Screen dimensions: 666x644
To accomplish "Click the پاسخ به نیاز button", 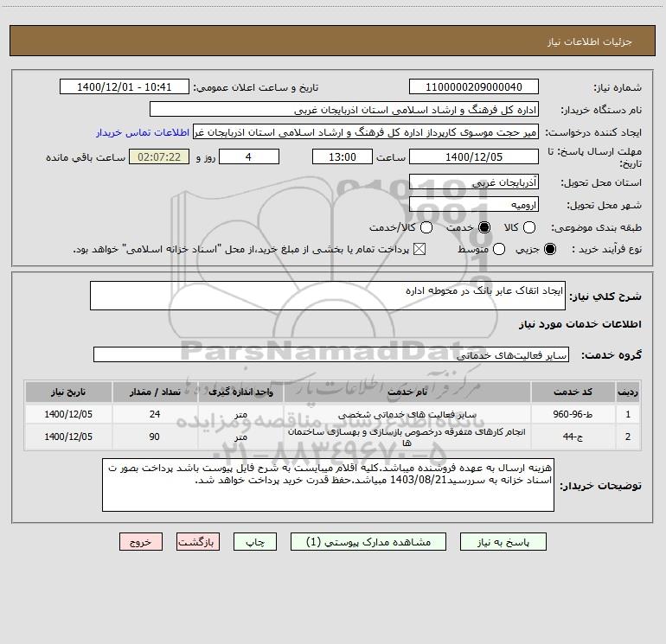I will [x=503, y=542].
